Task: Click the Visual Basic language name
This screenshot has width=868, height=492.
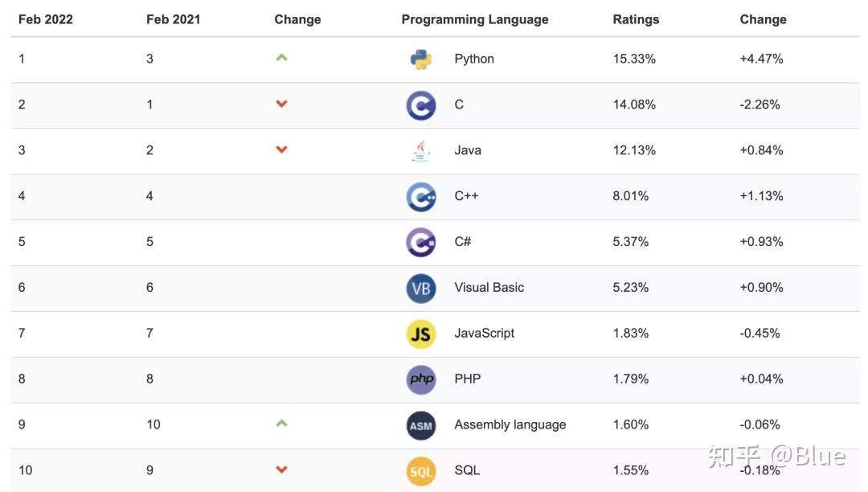Action: 489,287
